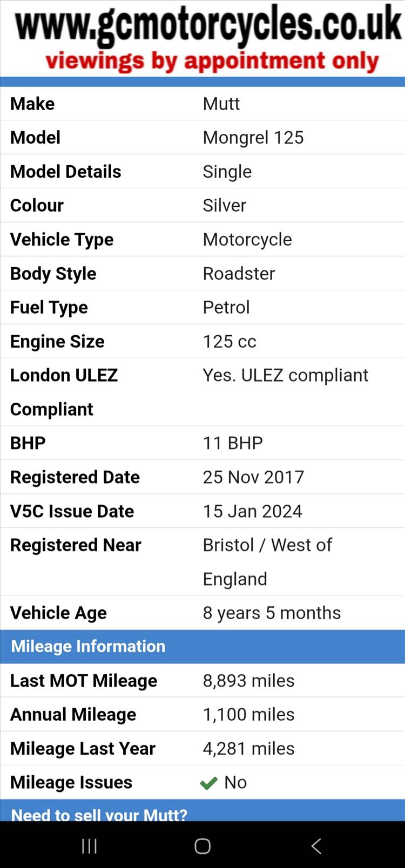The image size is (405, 868).
Task: Select the Bristol / West of England value
Action: point(267,562)
